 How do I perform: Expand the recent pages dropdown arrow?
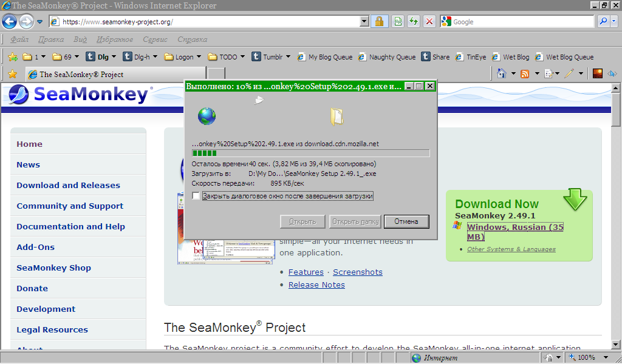click(x=39, y=22)
